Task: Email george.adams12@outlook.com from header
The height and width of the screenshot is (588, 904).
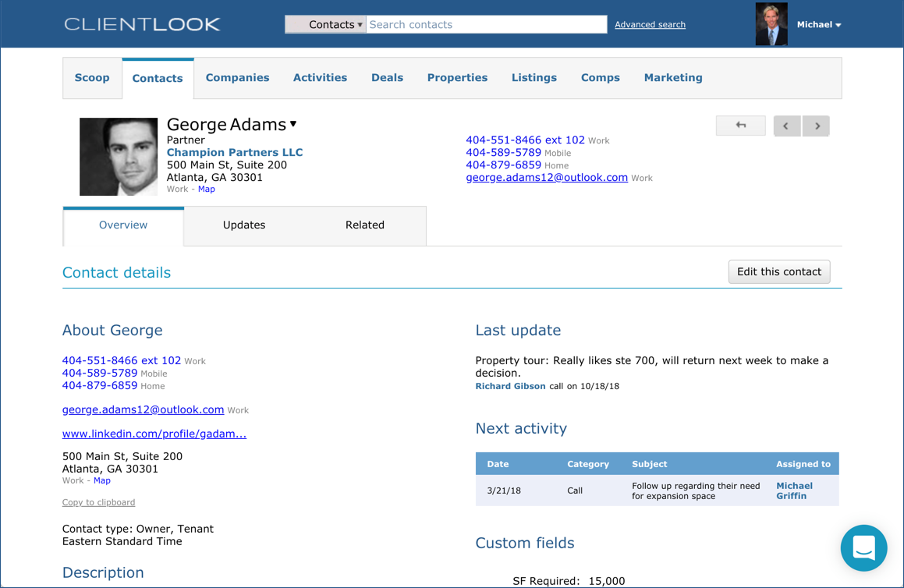Action: pyautogui.click(x=547, y=178)
